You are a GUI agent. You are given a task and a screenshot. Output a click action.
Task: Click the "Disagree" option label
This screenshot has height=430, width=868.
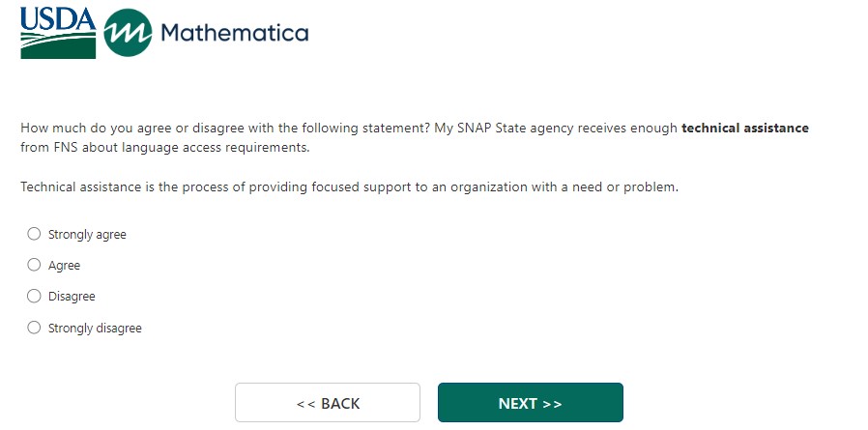click(72, 297)
